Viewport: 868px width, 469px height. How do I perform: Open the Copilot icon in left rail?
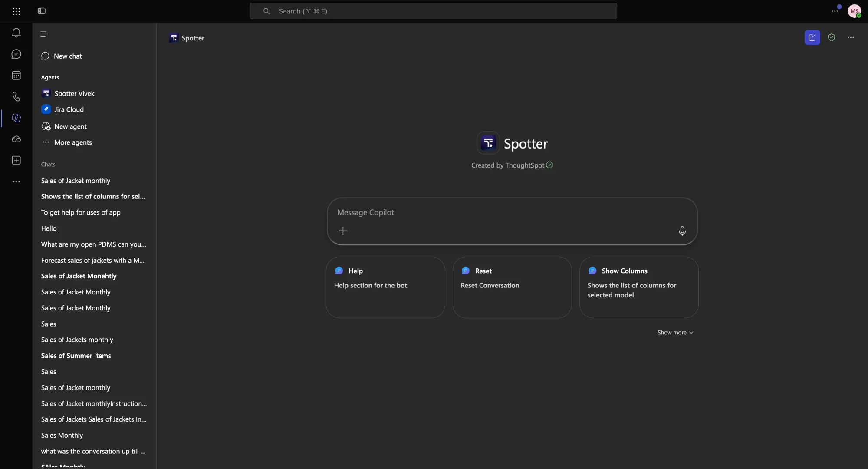(16, 118)
